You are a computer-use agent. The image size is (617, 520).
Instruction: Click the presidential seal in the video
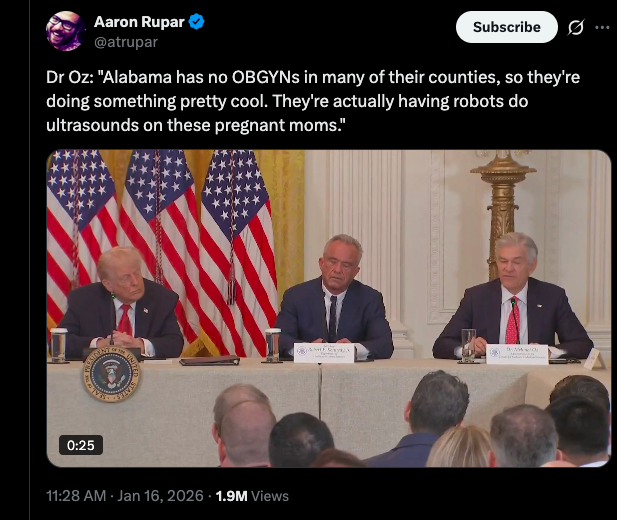click(112, 375)
